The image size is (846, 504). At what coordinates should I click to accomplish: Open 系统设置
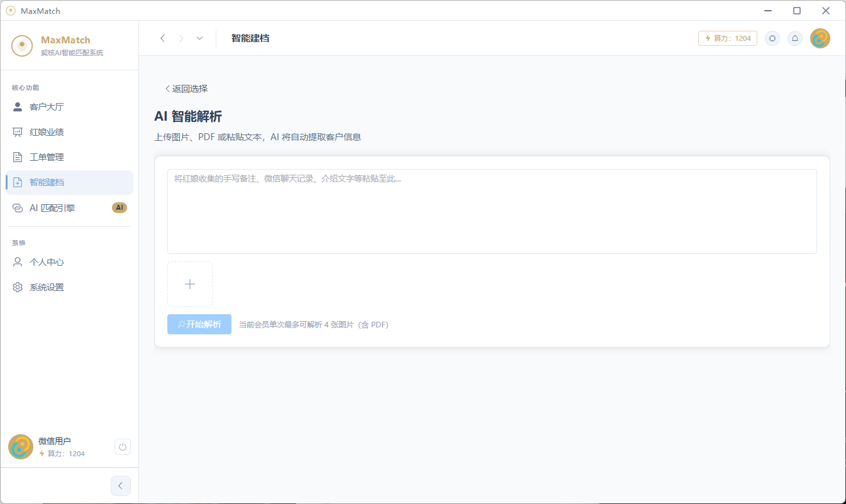pyautogui.click(x=69, y=287)
